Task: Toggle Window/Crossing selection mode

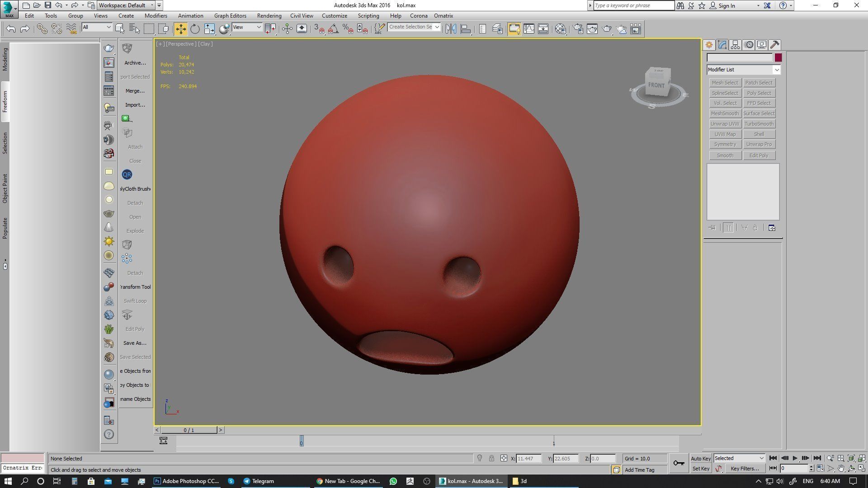Action: (x=164, y=29)
